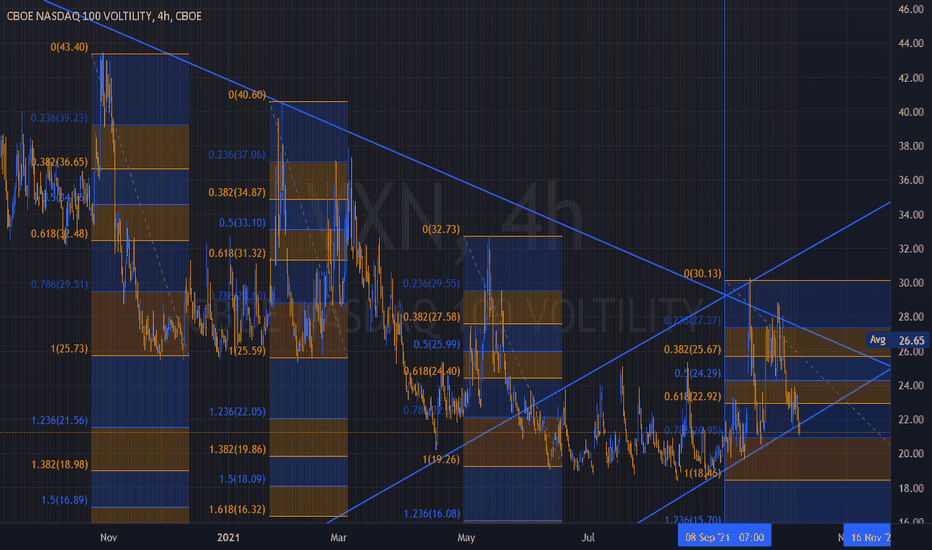Screen dimensions: 932x550
Task: Click the 1(25.73) Fibonacci label
Action: (x=70, y=348)
